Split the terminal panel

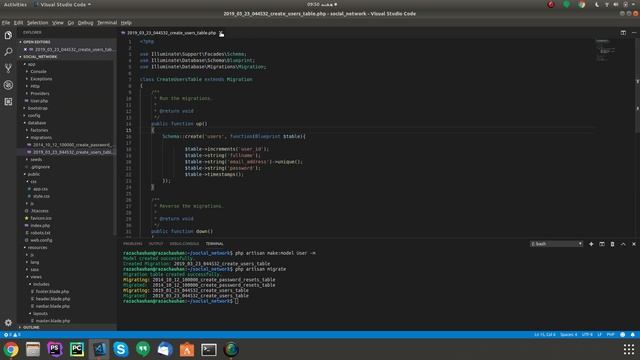602,244
